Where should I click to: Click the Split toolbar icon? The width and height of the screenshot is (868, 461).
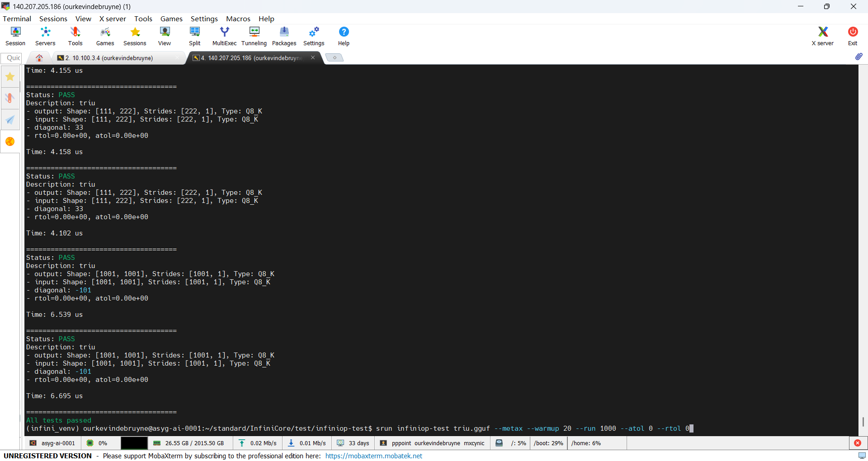(194, 36)
